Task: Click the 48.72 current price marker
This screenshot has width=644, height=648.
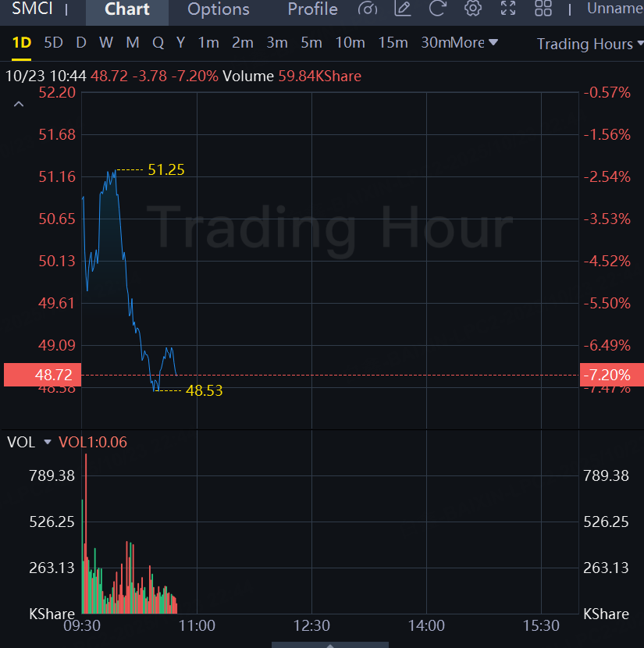Action: click(x=43, y=375)
